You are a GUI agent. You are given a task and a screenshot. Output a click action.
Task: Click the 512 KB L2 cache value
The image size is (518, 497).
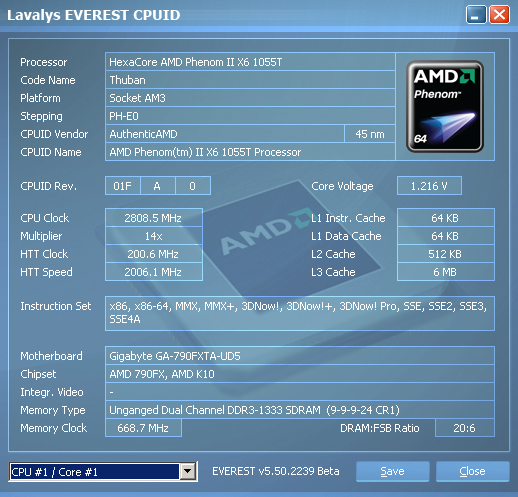click(446, 254)
